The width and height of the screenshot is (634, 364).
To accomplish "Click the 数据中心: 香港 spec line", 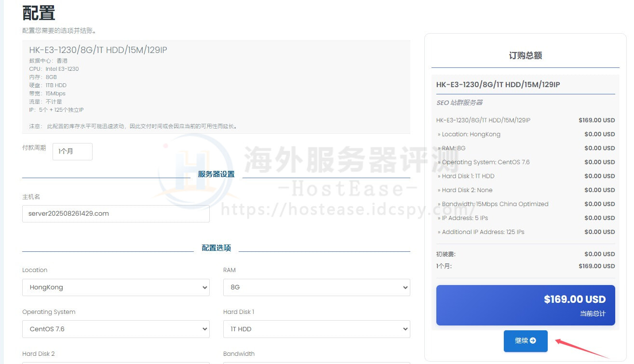I will click(48, 61).
